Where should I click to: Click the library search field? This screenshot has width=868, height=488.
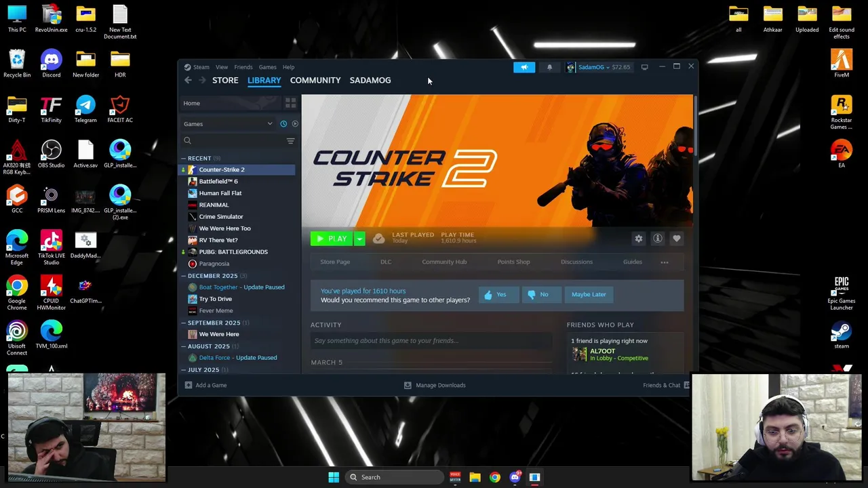[233, 141]
